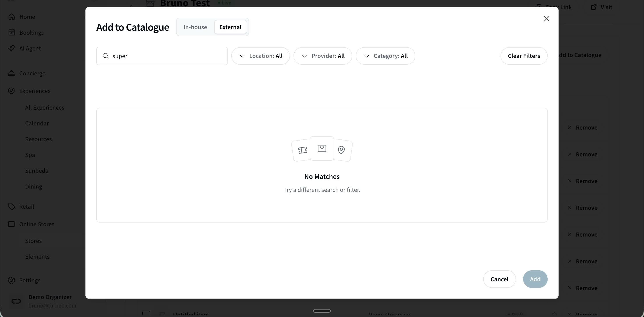Click Clear Filters button

tap(524, 56)
